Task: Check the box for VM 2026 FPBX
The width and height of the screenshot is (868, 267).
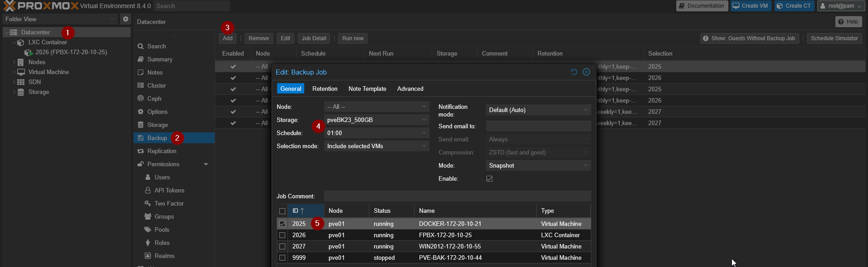Action: click(282, 235)
